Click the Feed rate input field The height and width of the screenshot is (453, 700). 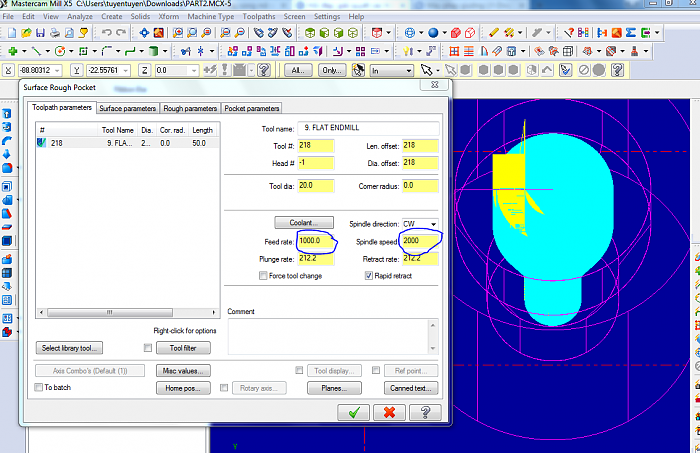click(x=315, y=241)
